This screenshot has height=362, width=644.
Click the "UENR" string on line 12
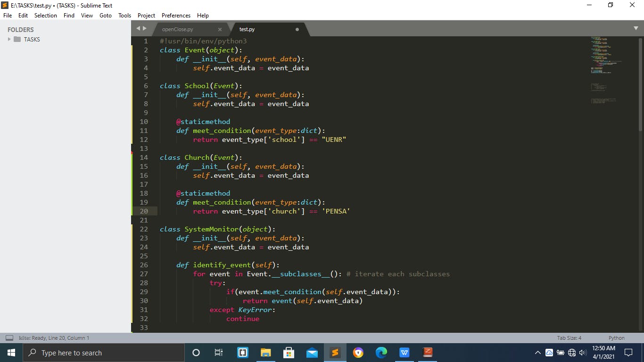coord(334,140)
